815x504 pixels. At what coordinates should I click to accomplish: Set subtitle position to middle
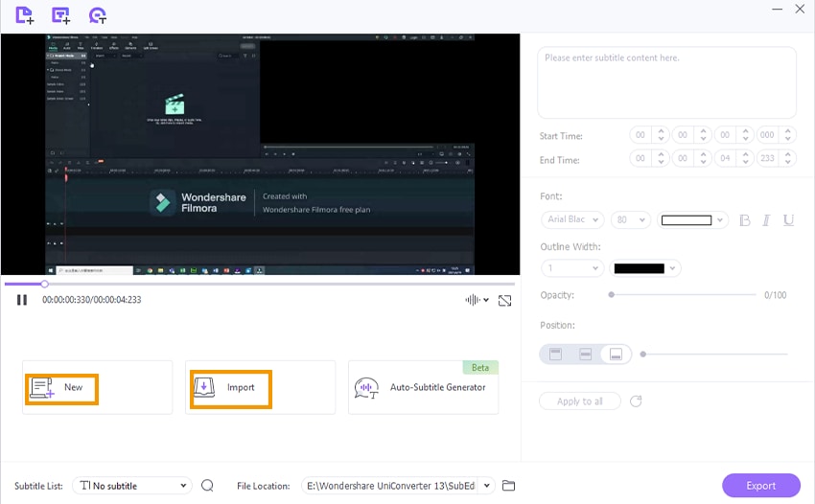point(585,355)
